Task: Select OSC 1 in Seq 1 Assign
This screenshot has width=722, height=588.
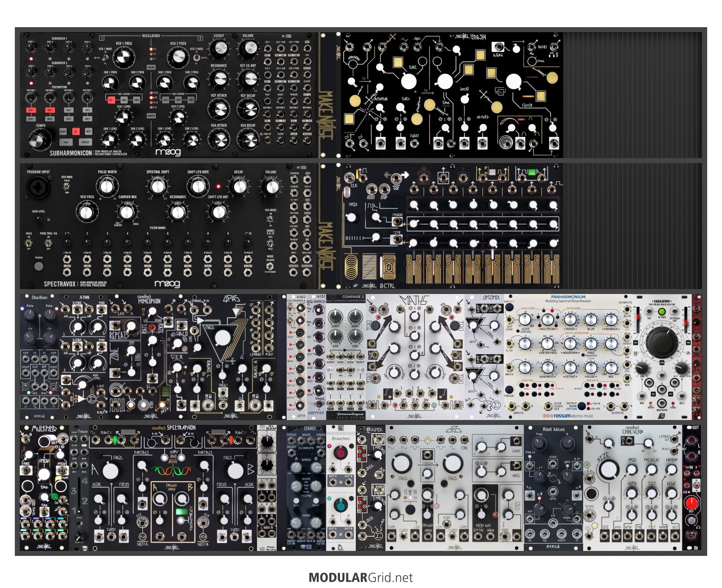Action: pos(111,99)
